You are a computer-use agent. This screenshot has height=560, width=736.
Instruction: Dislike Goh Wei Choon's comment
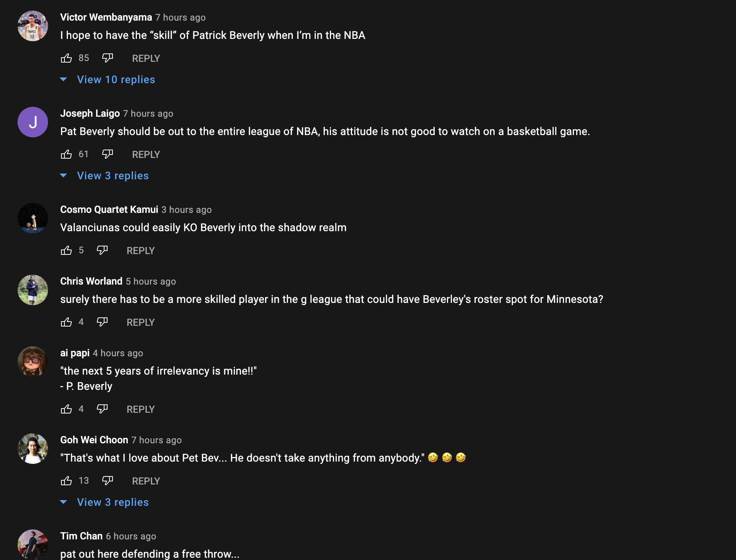[x=108, y=481]
